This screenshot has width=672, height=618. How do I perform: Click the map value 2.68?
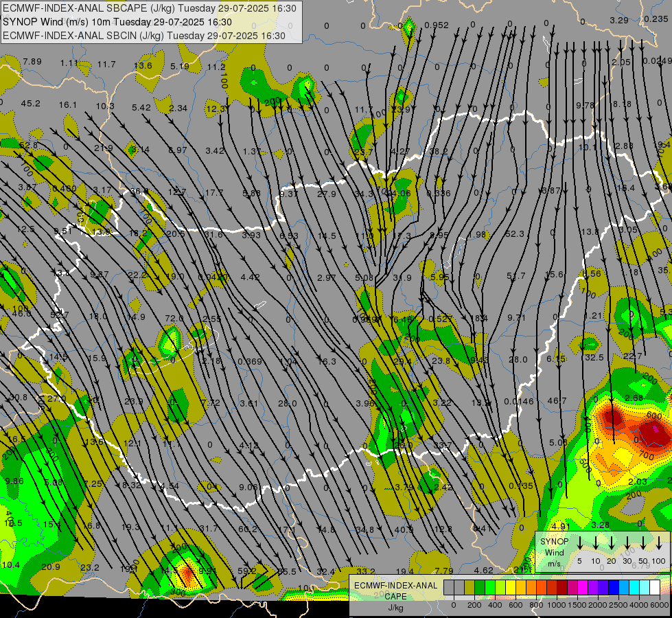(x=634, y=398)
